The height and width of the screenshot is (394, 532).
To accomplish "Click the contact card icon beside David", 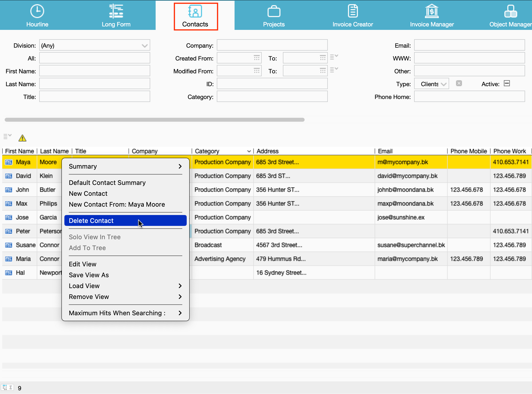I will (9, 176).
